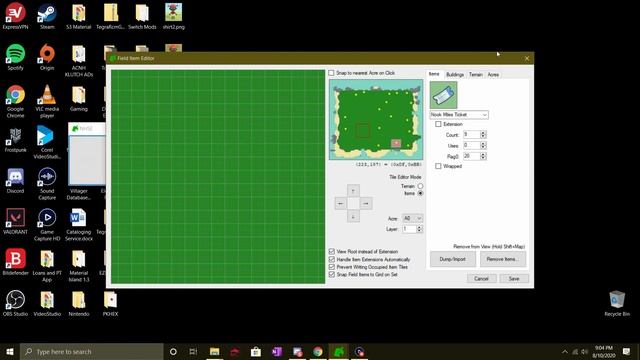Viewport: 640px width, 360px height.
Task: Close the Field Item Editor window
Action: pos(527,58)
